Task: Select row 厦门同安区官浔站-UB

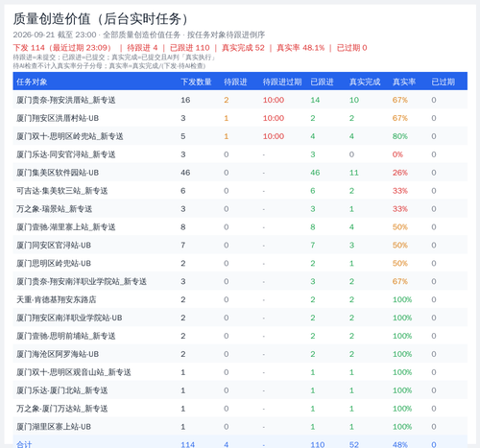Action: tap(240, 246)
